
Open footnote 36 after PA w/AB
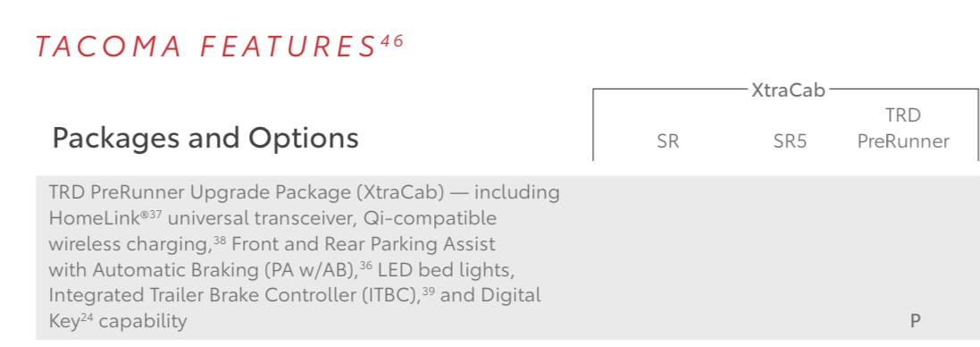(365, 266)
